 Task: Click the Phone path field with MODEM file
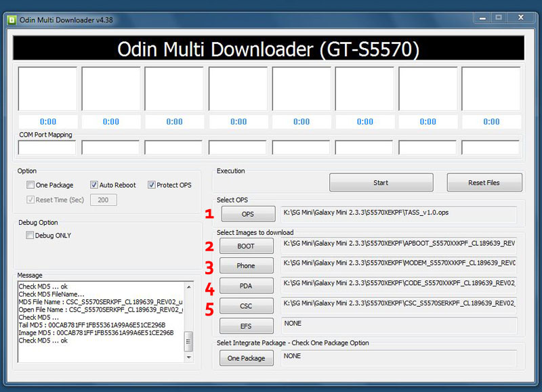click(x=399, y=265)
